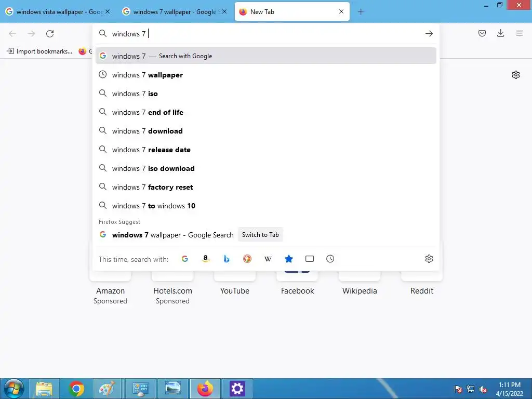This screenshot has width=532, height=399.
Task: Launch Google Chrome from the taskbar
Action: coord(76,389)
